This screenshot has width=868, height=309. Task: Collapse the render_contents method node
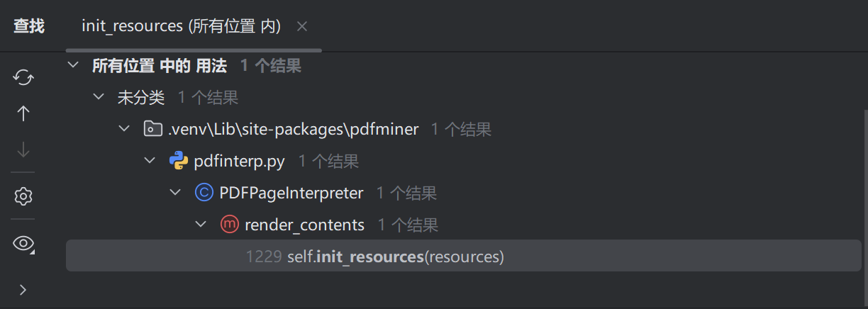[201, 225]
